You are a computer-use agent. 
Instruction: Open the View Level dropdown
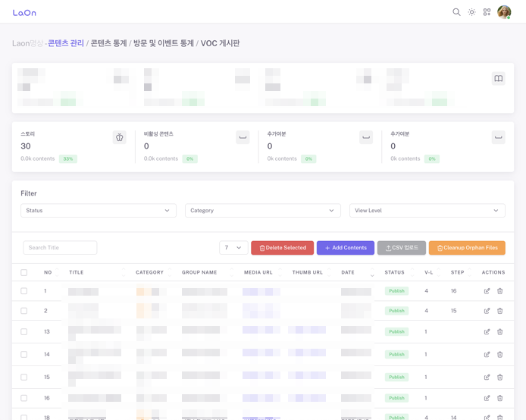[x=427, y=211]
